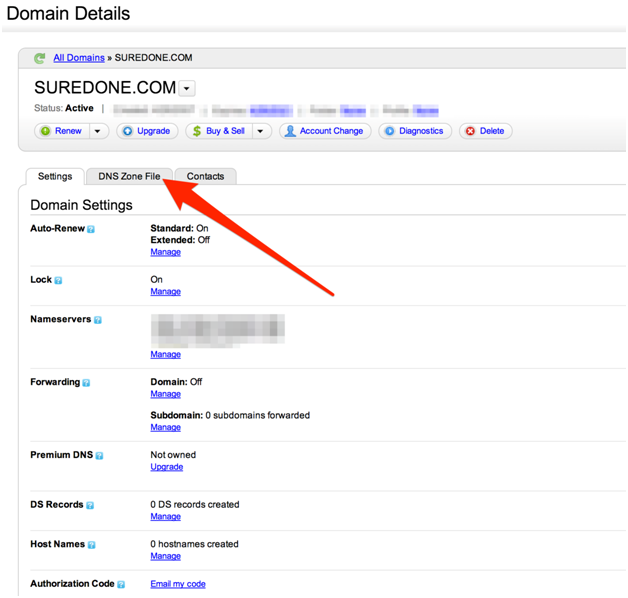Click the 'Domain Settings' heading
628x598 pixels.
[x=81, y=205]
